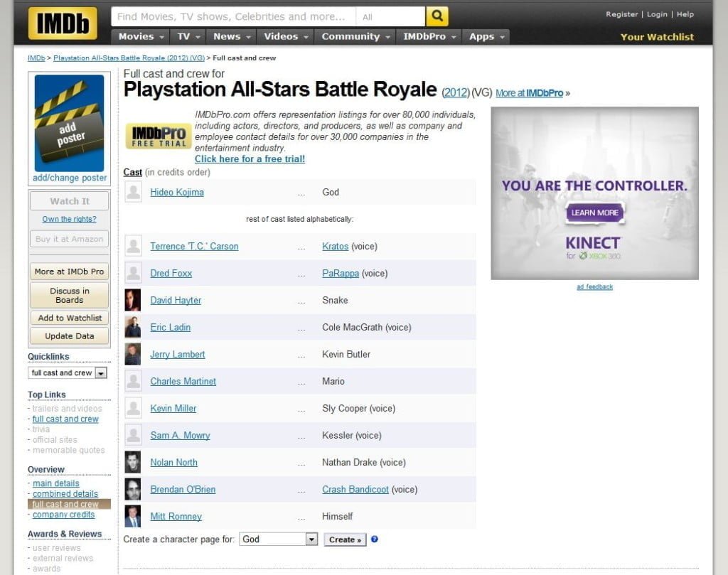Click the add poster clapperboard image
728x575 pixels.
[x=69, y=124]
